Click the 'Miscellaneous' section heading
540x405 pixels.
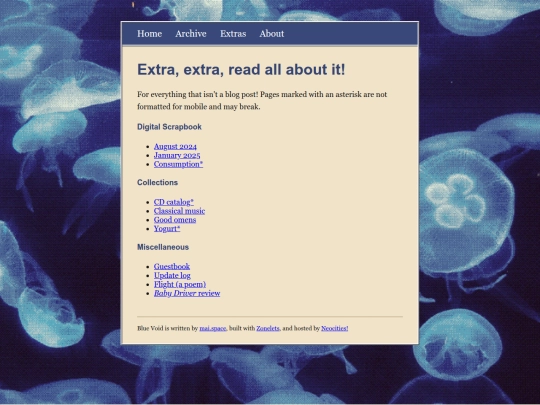point(163,247)
